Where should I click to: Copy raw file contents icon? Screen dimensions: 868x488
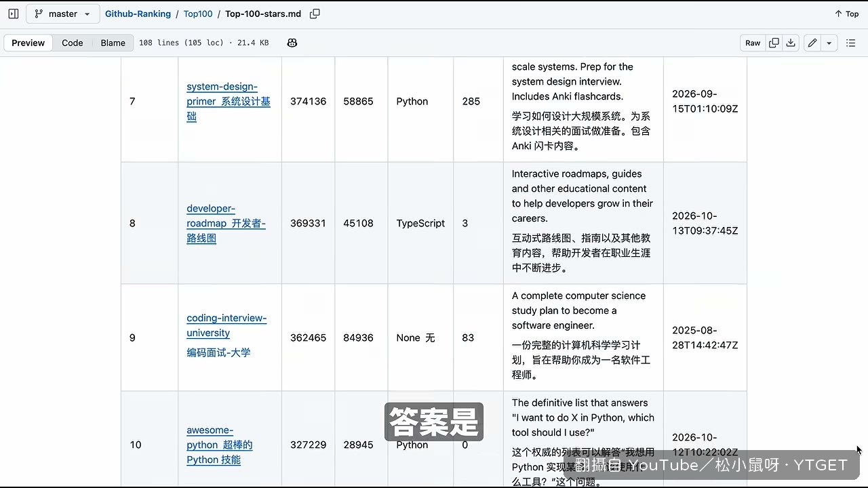click(x=774, y=43)
